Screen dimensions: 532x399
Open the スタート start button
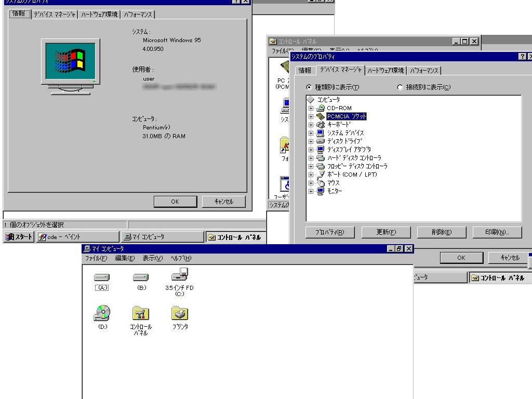(x=19, y=237)
